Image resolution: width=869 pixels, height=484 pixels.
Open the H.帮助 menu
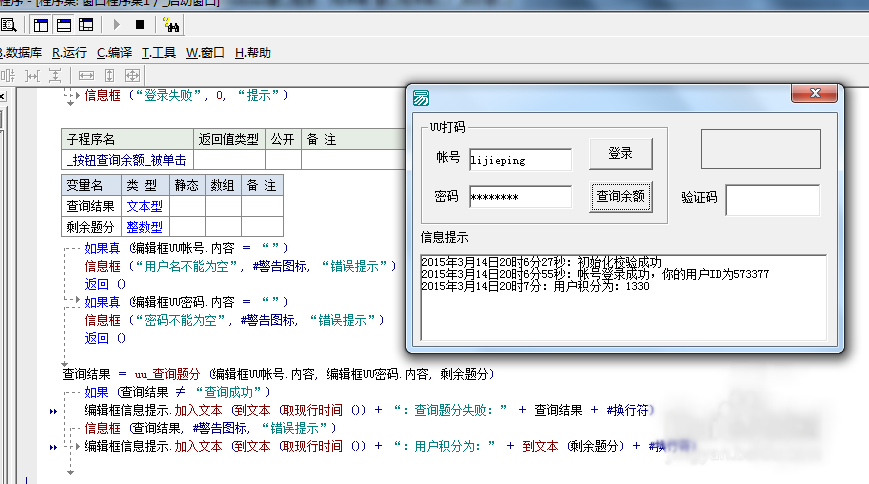[252, 52]
